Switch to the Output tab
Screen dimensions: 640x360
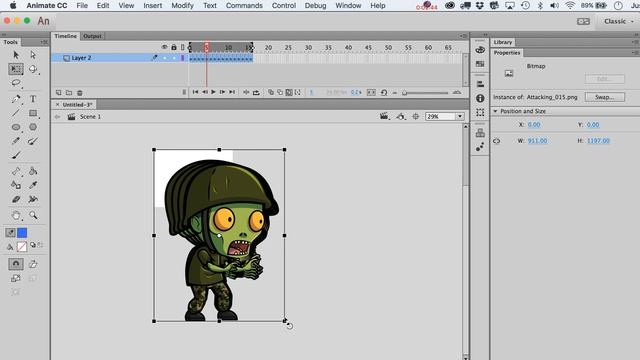point(92,36)
